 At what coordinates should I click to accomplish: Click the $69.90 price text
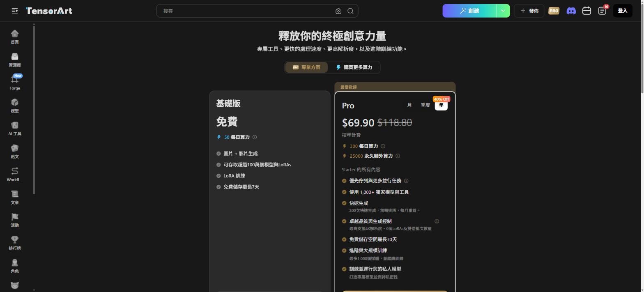358,122
